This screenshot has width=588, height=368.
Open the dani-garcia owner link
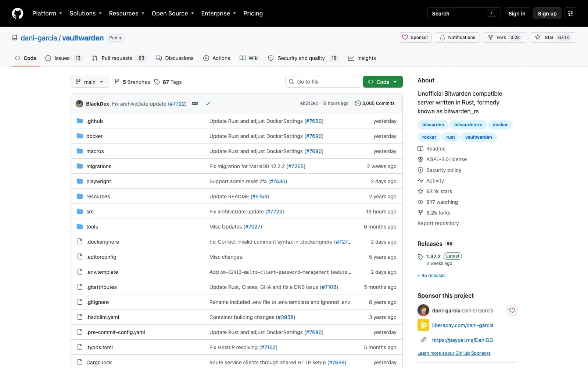39,38
